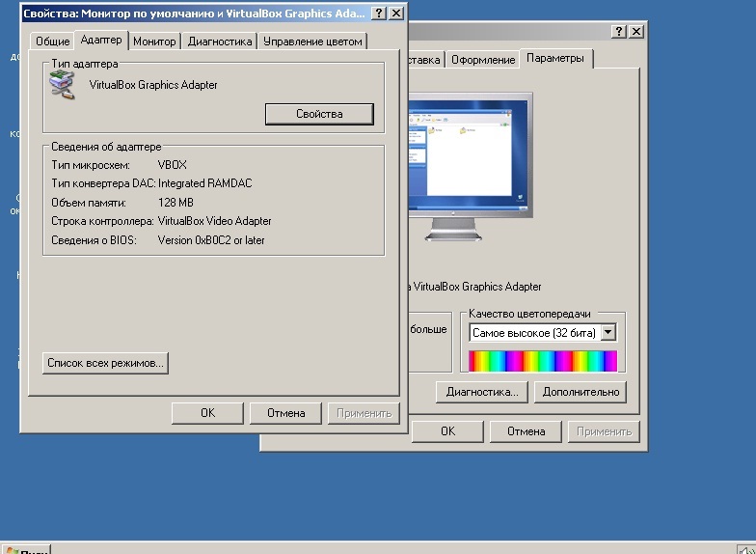
Task: Close the adapter properties dialog
Action: point(395,14)
